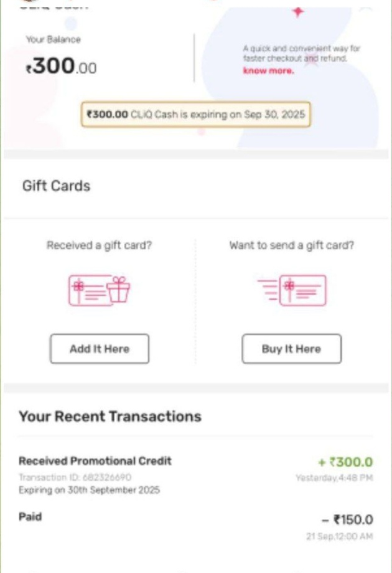This screenshot has height=573, width=392.
Task: Select the Transaction ID text
Action: pyautogui.click(x=75, y=477)
